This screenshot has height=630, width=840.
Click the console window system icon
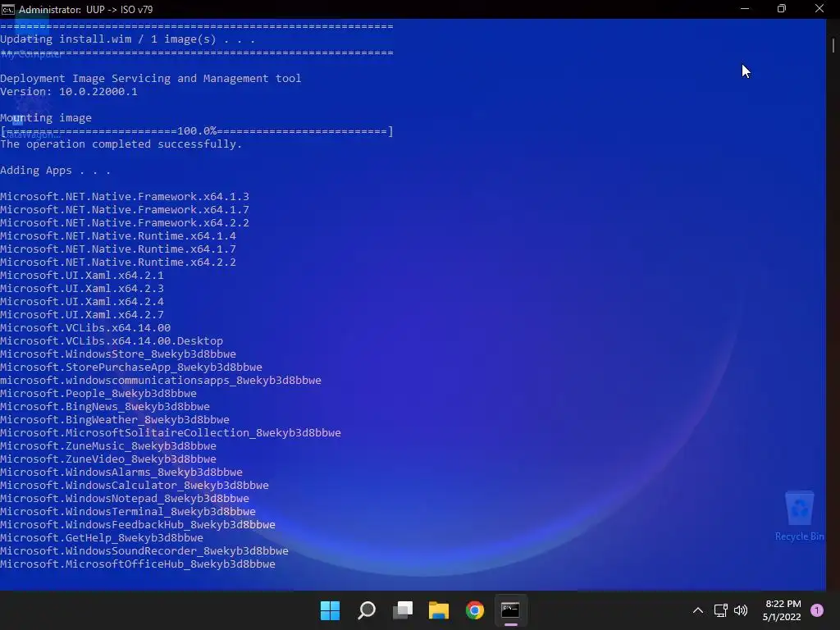tap(8, 9)
